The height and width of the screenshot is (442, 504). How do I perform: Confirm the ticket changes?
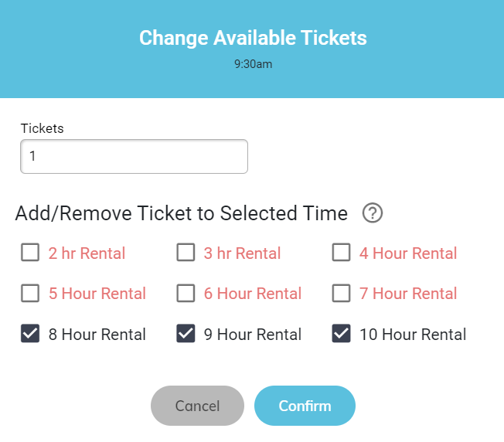[305, 406]
